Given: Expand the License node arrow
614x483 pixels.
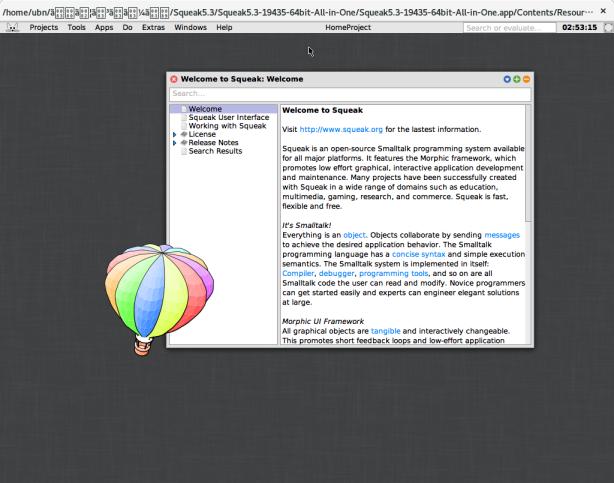Looking at the screenshot, I should pos(175,134).
